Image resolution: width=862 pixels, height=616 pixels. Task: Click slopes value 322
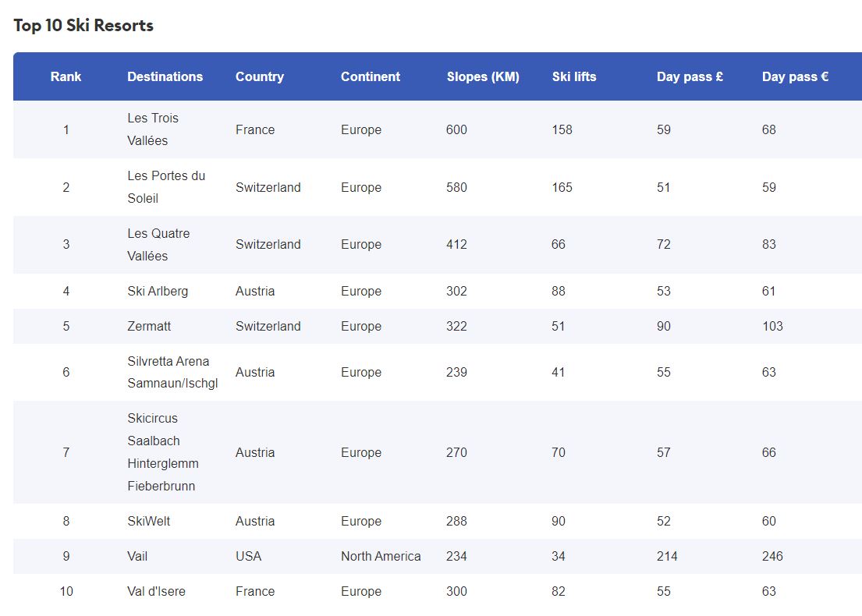pos(456,326)
